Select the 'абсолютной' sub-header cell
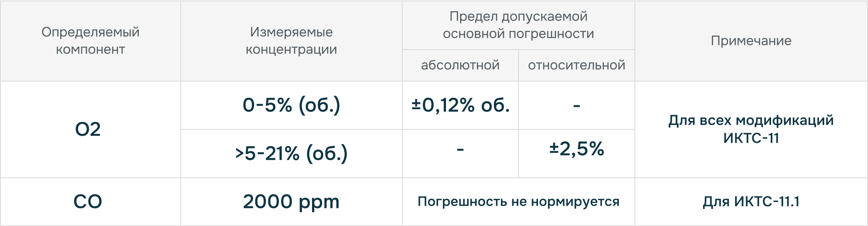The image size is (868, 226). [x=461, y=65]
